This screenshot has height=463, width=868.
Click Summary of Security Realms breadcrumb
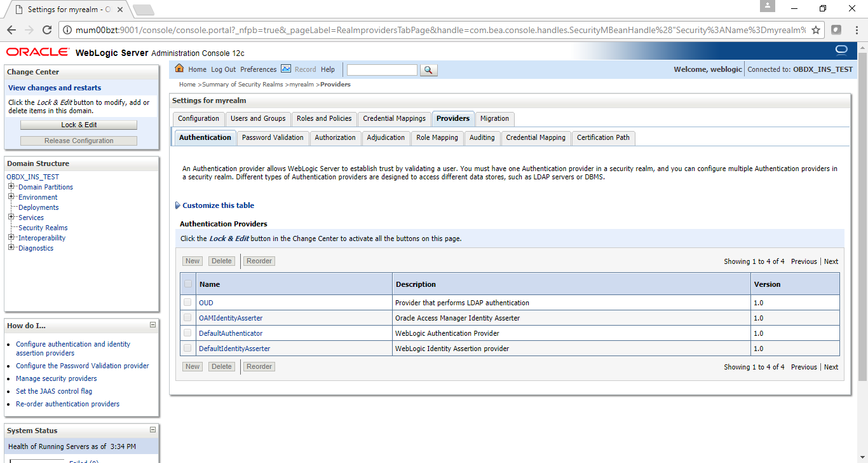[243, 85]
